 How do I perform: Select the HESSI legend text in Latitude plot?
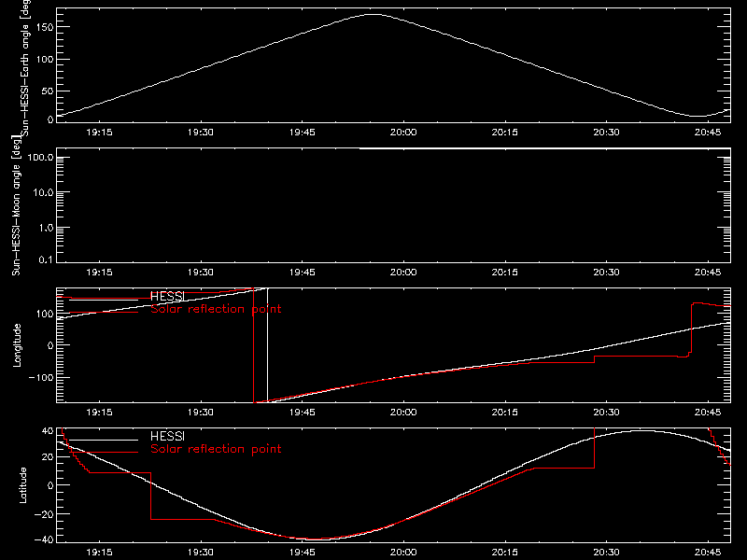[167, 436]
